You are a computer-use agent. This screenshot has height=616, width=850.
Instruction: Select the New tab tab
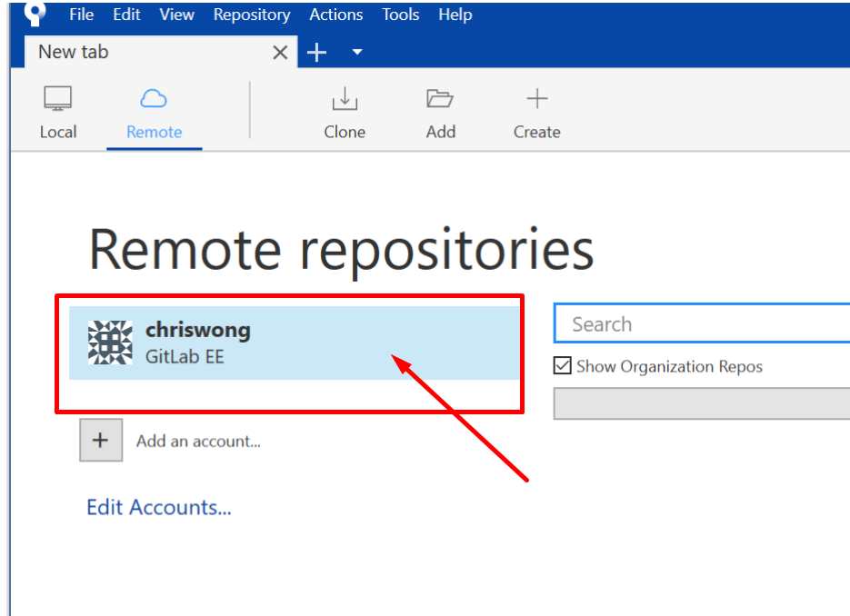click(162, 52)
